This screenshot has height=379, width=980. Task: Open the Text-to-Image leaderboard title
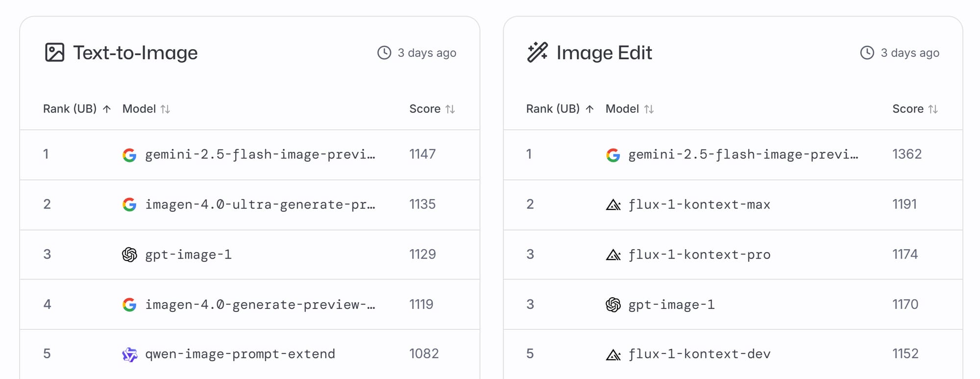pyautogui.click(x=135, y=53)
